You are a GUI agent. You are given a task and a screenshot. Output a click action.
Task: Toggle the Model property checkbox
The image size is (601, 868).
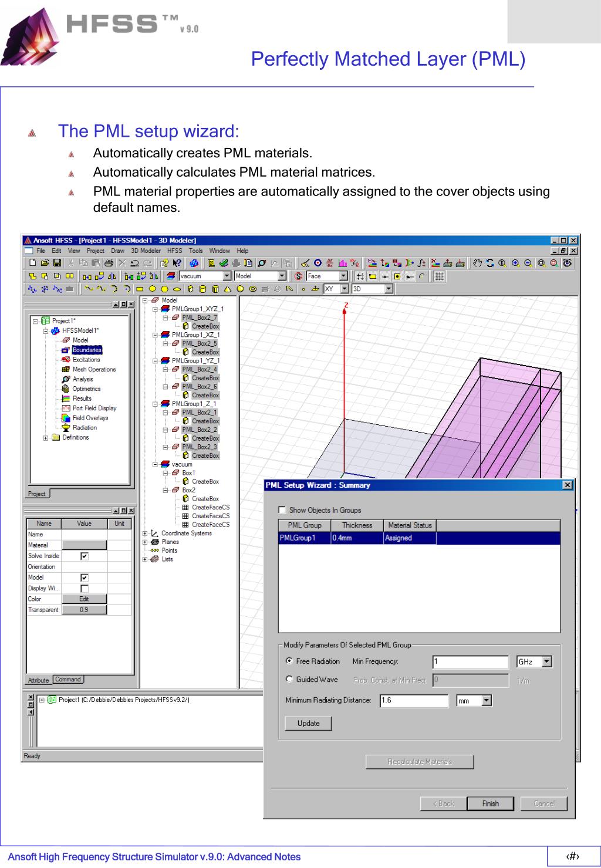coord(85,577)
